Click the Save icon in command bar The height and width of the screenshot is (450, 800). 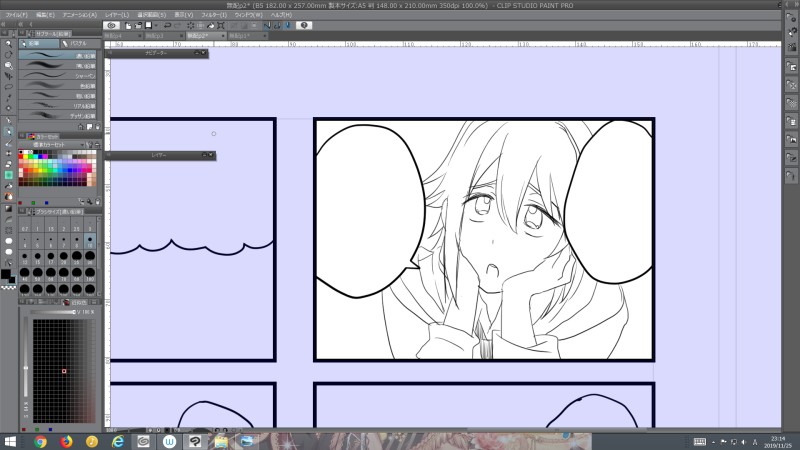148,25
